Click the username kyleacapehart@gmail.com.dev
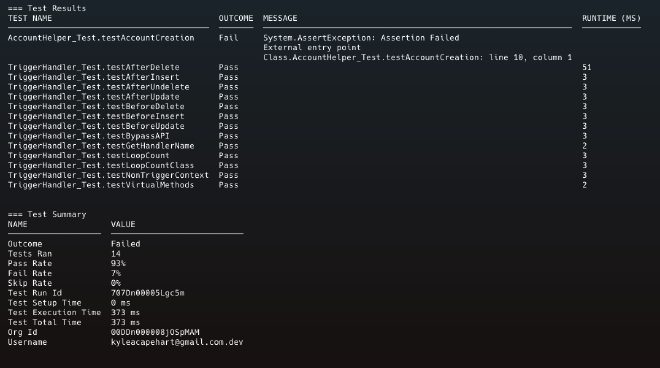Image resolution: width=660 pixels, height=368 pixels. [177, 342]
